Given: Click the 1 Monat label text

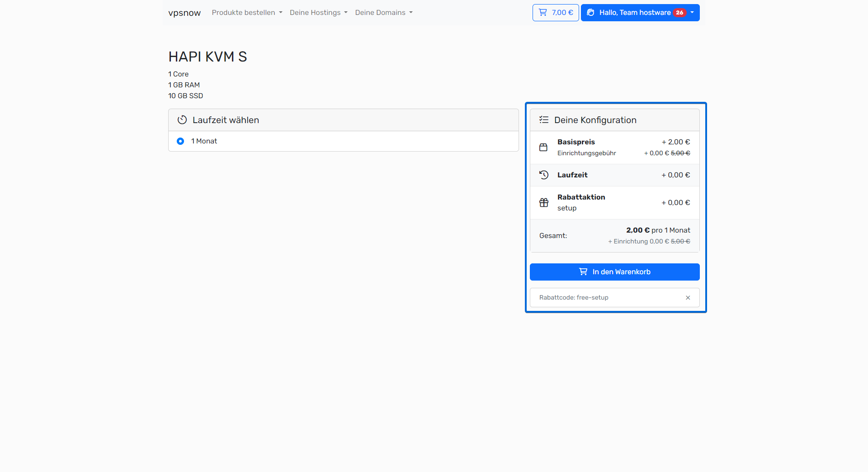Looking at the screenshot, I should (x=204, y=141).
